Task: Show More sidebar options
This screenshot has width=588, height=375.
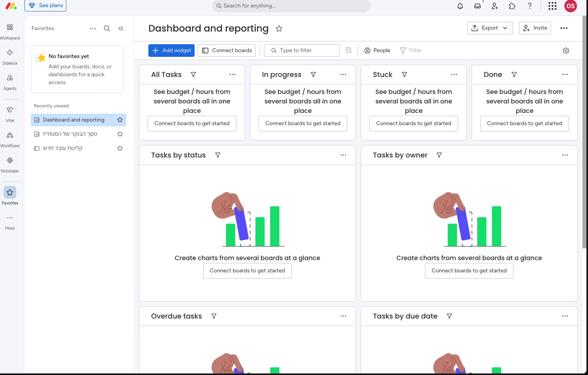Action: pos(10,222)
